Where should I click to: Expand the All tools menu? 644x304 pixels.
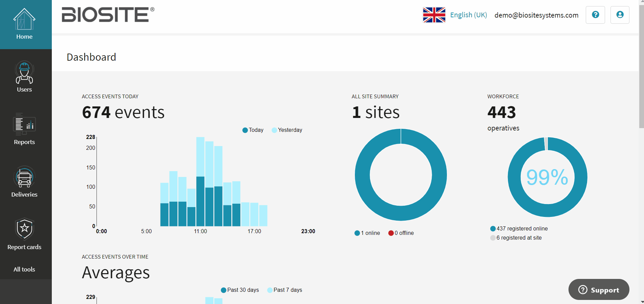tap(24, 269)
